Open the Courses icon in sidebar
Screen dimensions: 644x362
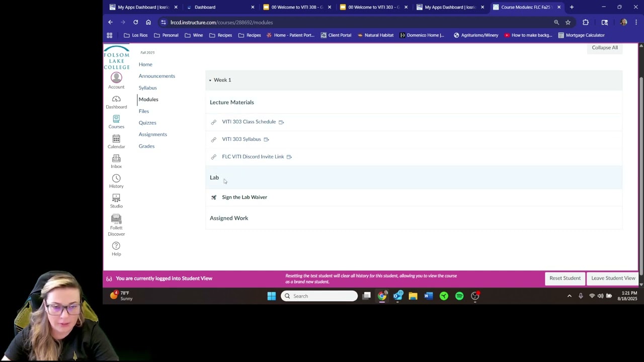(x=116, y=119)
